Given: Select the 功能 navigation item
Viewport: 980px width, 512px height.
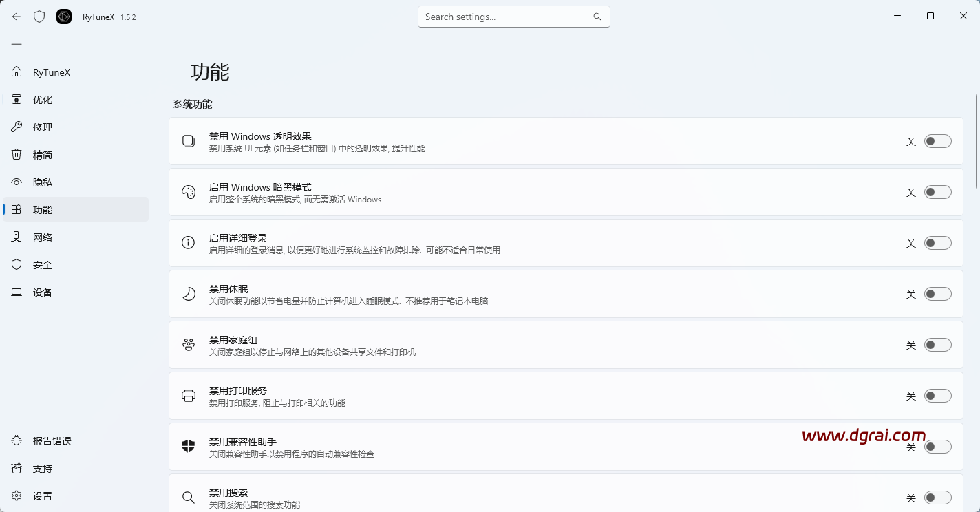Looking at the screenshot, I should 42,209.
